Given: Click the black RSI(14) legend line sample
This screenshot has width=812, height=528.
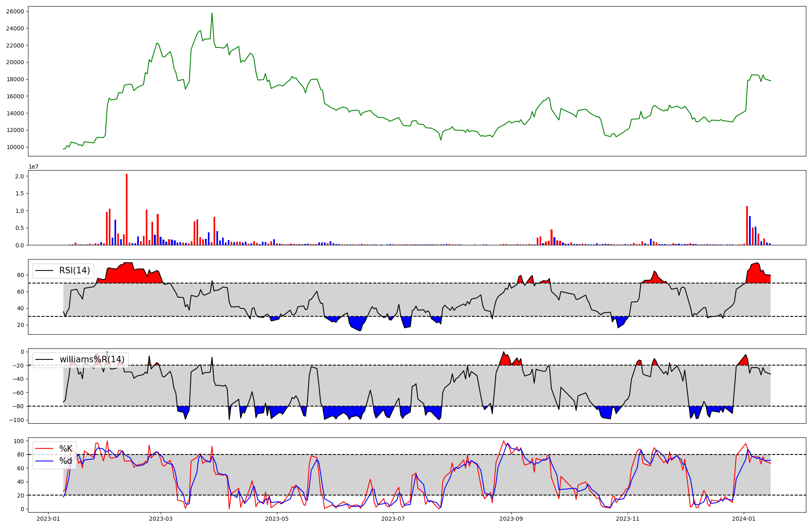Looking at the screenshot, I should pos(44,270).
